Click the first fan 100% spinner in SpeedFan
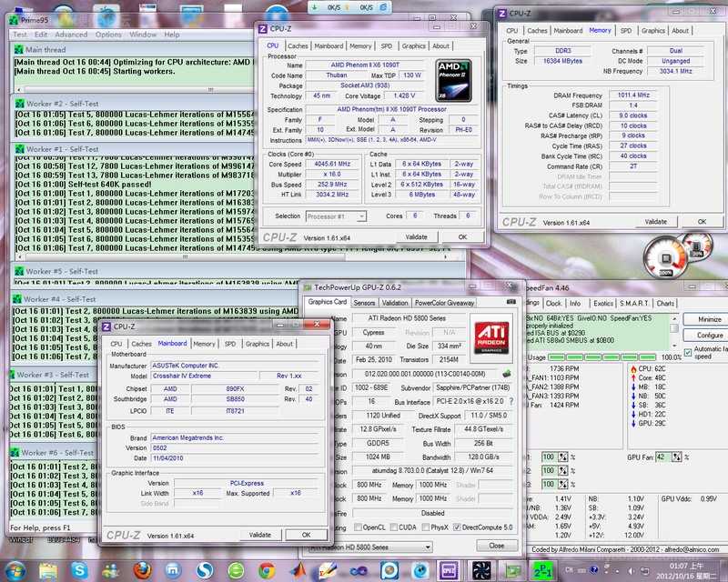This screenshot has height=582, width=728. tap(562, 457)
